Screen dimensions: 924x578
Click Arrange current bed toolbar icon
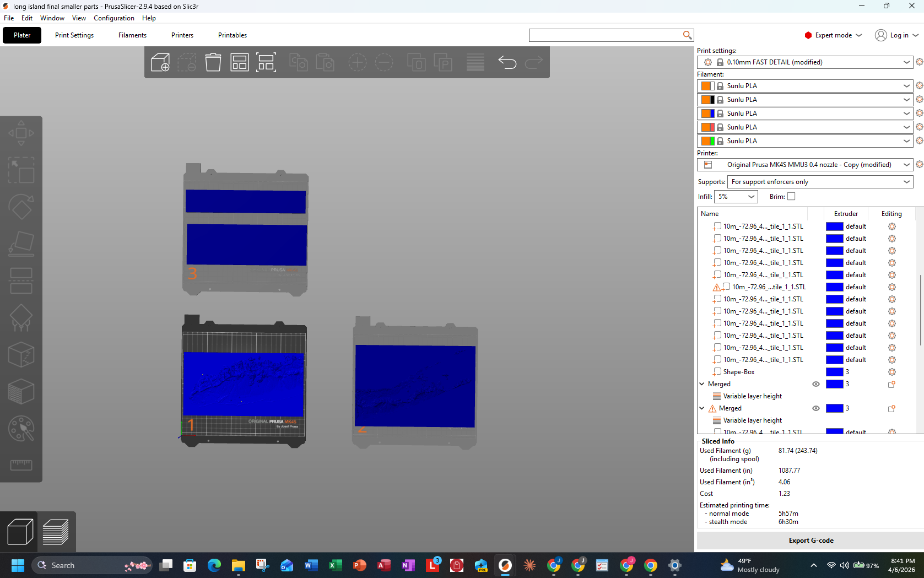[266, 62]
